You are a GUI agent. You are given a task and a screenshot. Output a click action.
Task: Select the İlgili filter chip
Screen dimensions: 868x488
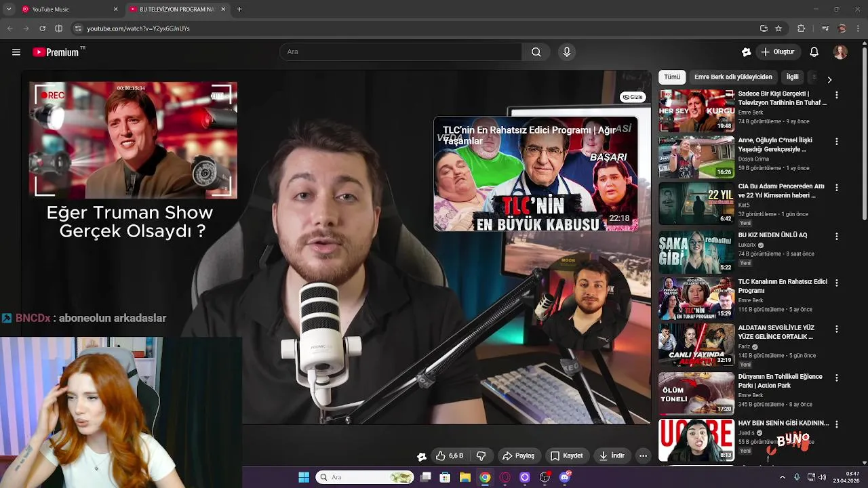tap(792, 77)
